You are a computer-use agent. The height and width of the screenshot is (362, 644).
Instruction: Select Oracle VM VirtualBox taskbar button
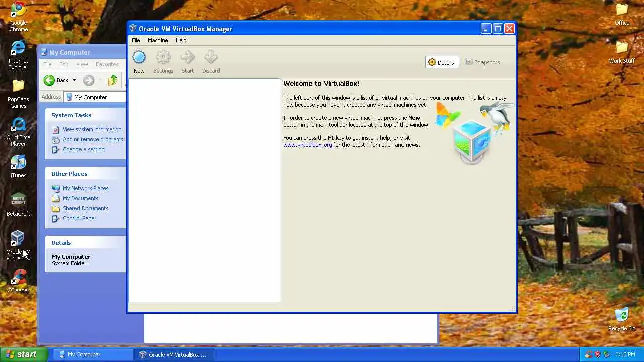[174, 354]
